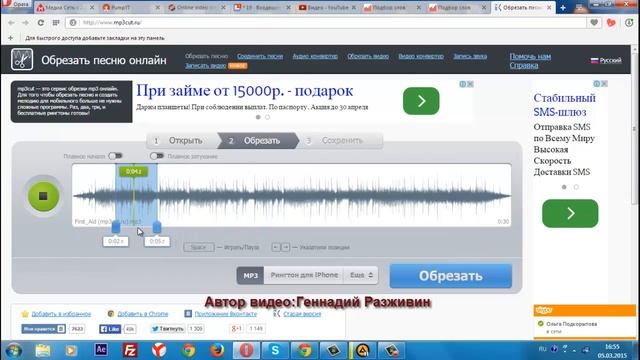
Task: Click the right arrow key position hint
Action: 286,247
